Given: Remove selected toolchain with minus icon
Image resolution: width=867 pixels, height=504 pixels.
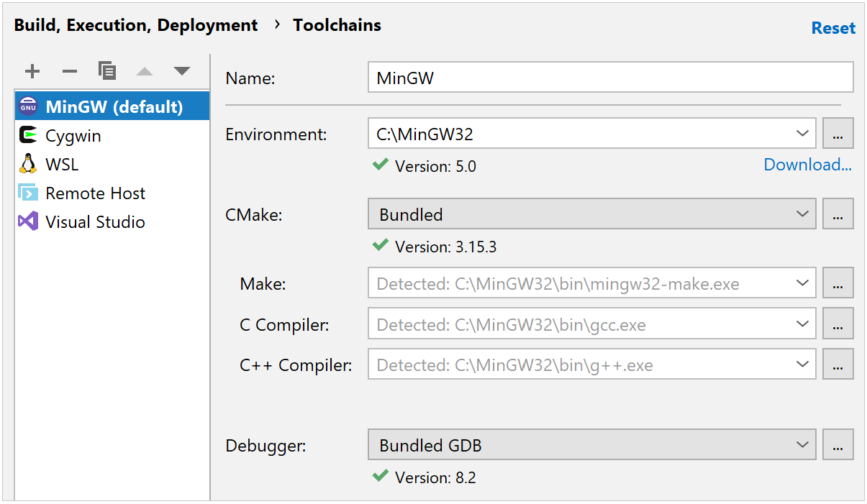Looking at the screenshot, I should pos(70,71).
